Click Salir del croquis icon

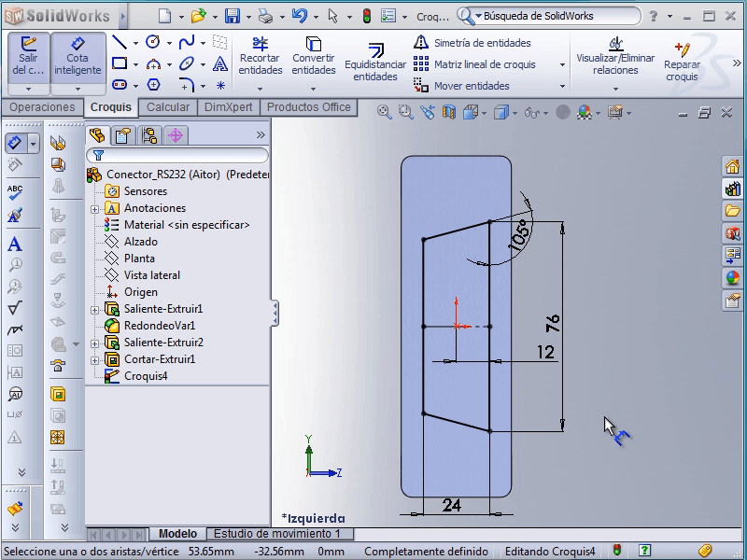tap(28, 56)
